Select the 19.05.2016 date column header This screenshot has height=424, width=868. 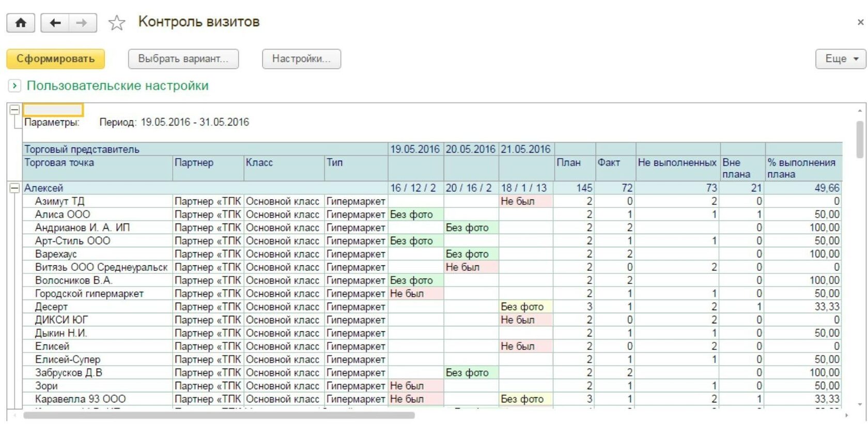[x=415, y=149]
